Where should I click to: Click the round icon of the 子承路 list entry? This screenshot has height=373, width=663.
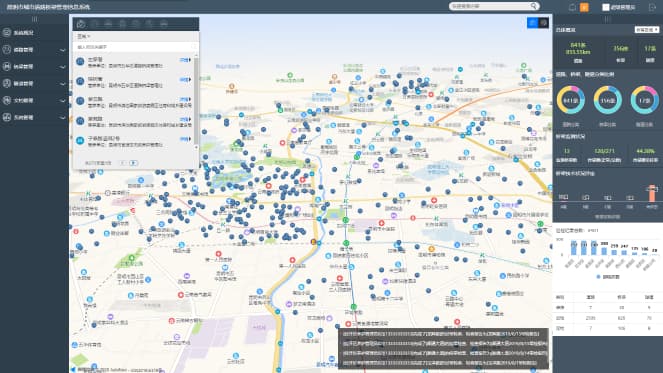coord(80,140)
